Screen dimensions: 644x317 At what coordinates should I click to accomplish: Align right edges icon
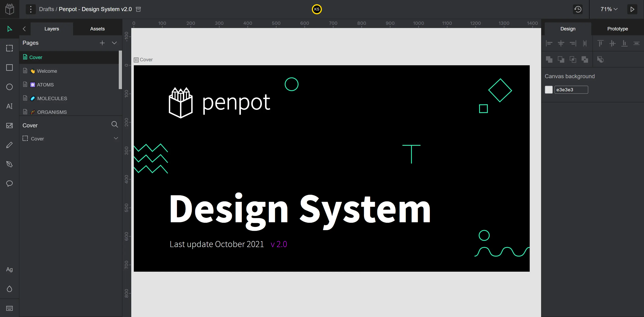[x=573, y=43]
